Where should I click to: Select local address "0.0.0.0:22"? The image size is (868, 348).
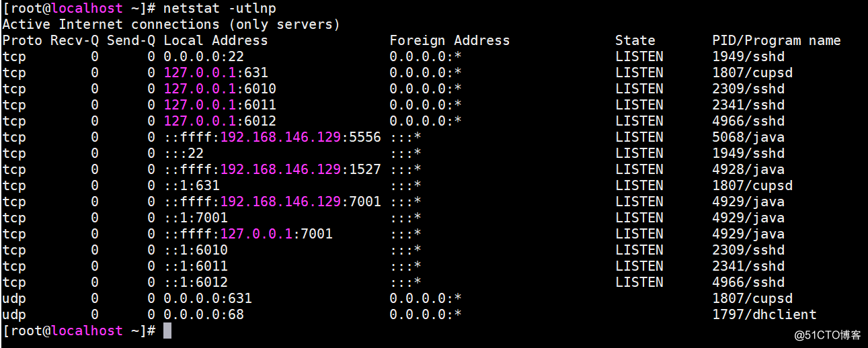tap(204, 57)
